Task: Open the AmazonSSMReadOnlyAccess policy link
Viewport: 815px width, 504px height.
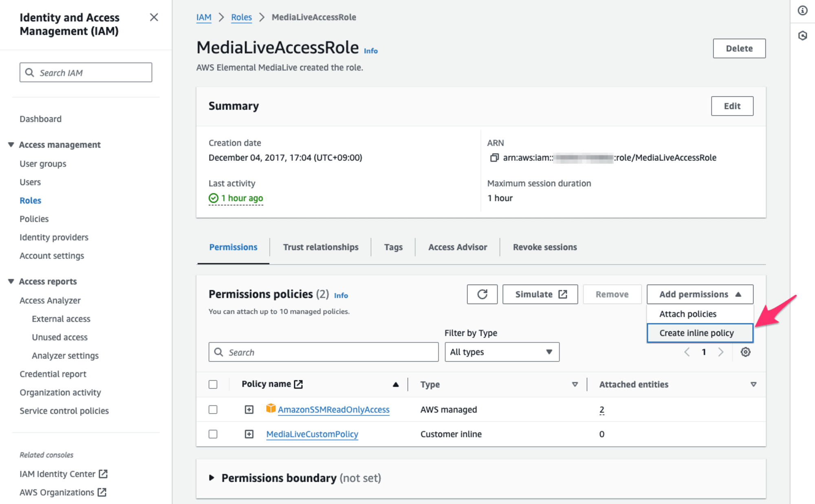Action: pos(334,410)
